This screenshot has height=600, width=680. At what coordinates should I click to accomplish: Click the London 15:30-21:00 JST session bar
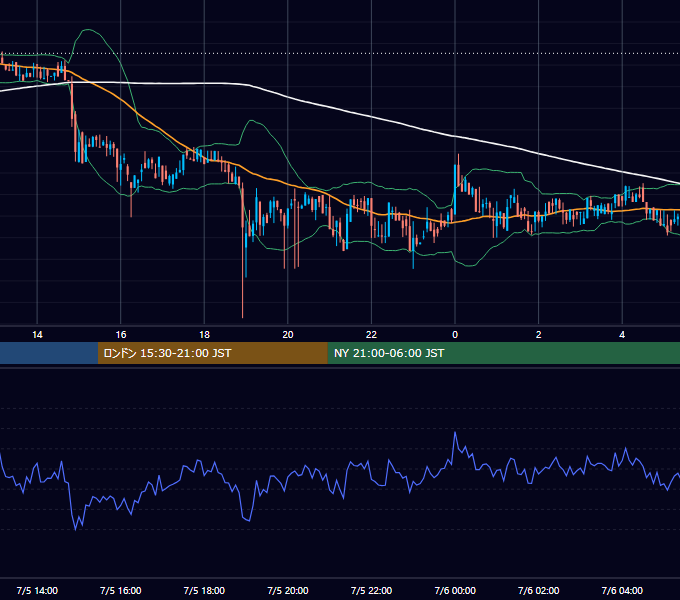[212, 353]
